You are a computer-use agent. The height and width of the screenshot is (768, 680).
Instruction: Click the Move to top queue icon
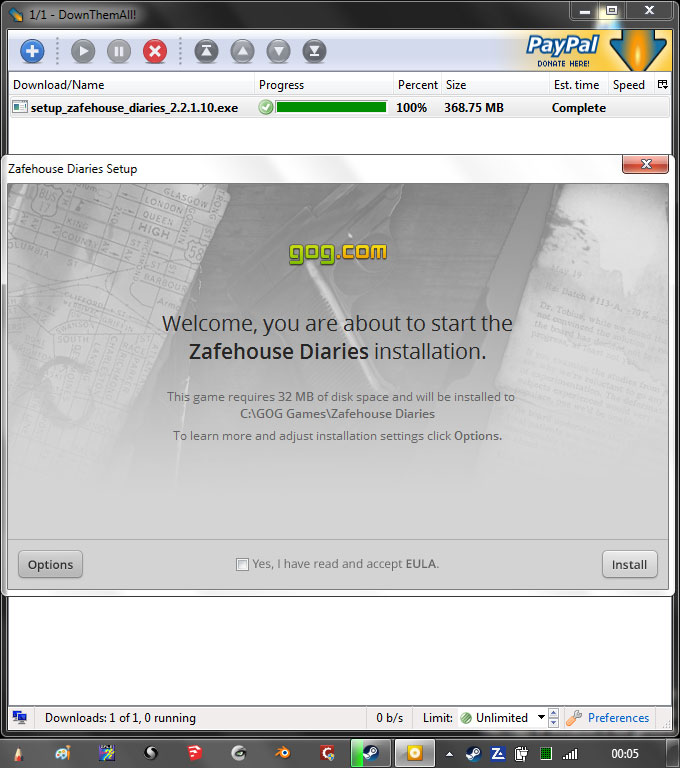click(206, 51)
